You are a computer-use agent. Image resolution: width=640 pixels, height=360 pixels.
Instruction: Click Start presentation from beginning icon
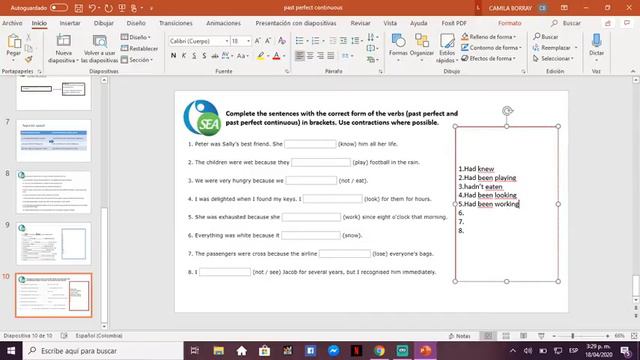[122, 8]
